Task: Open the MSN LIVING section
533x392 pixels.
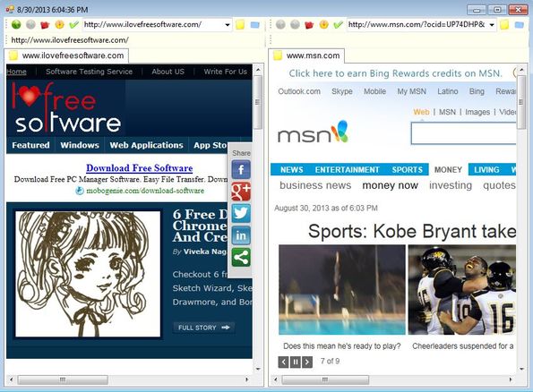Action: (486, 169)
